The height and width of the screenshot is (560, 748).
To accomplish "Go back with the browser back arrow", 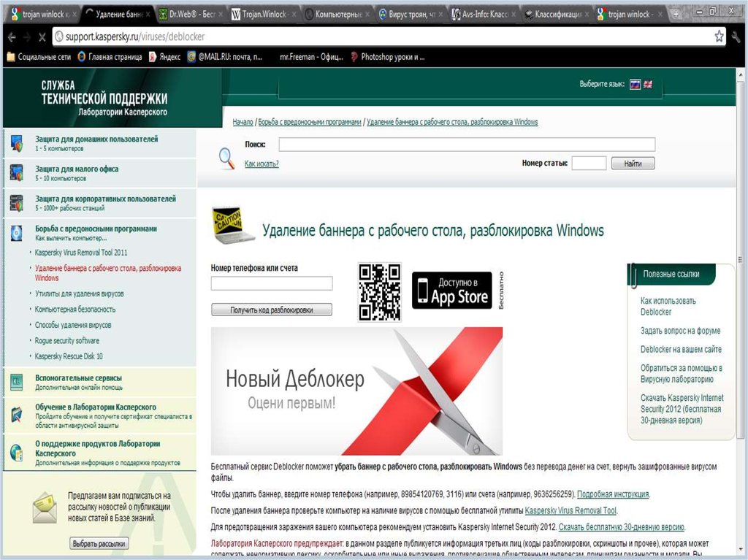I will pyautogui.click(x=12, y=37).
